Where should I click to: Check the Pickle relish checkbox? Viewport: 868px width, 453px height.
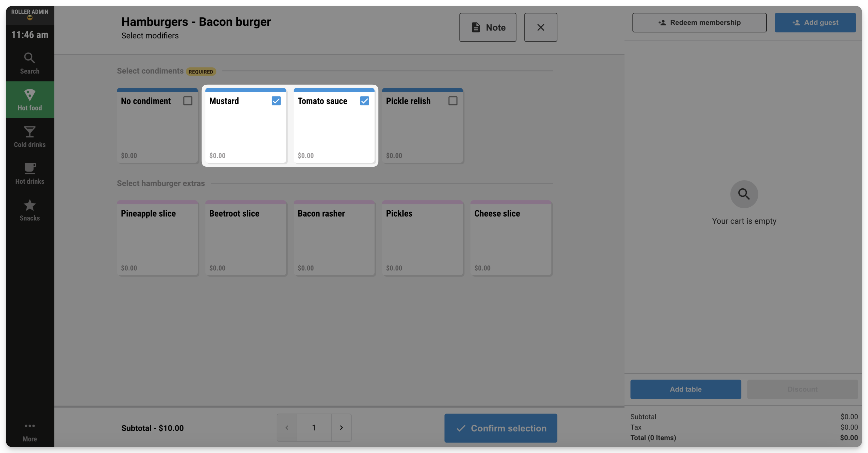pos(453,101)
